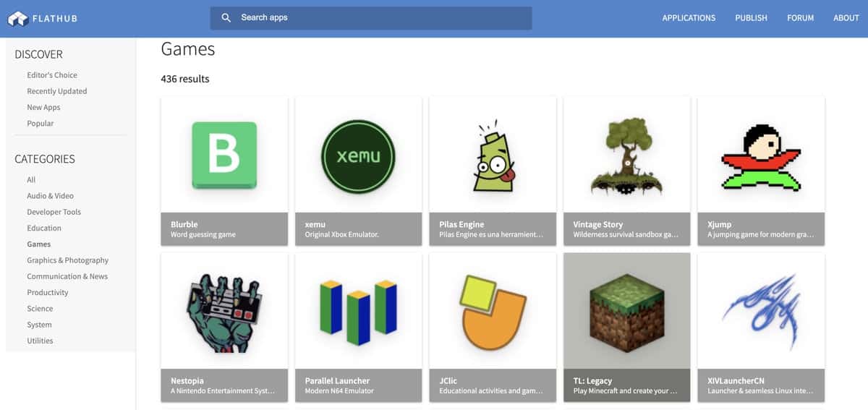Open the Vintage Story tree icon
This screenshot has width=868, height=410.
(626, 156)
